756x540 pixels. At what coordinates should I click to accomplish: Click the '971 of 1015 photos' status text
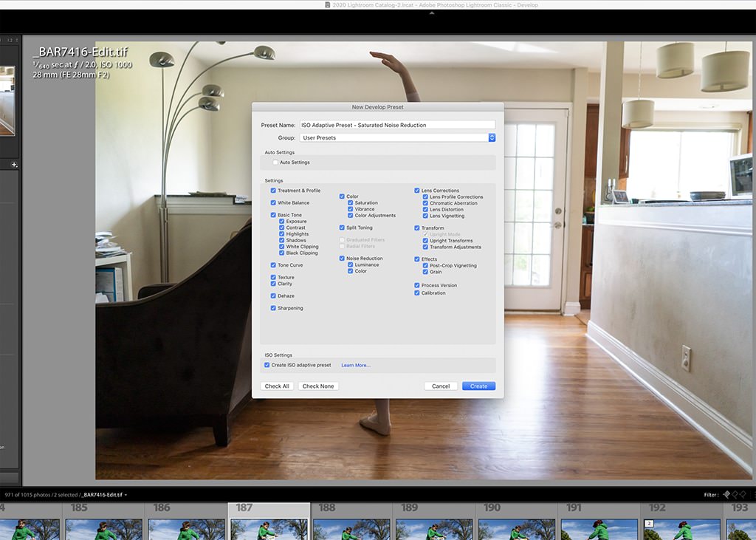(29, 495)
